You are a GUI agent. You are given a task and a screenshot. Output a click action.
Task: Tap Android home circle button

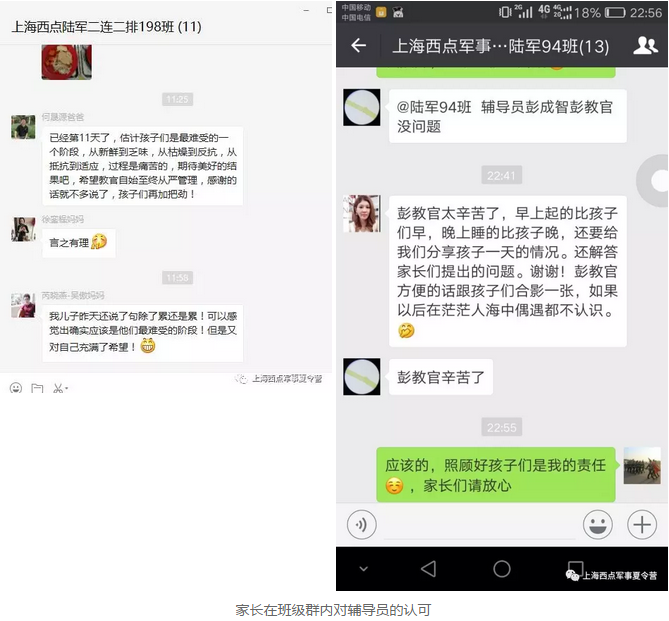[x=502, y=569]
